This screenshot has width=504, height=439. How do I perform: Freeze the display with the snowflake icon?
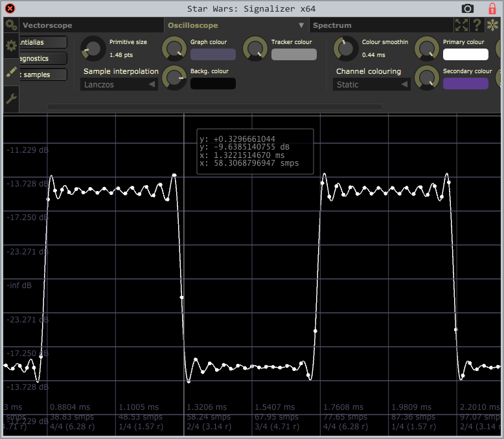tap(492, 25)
